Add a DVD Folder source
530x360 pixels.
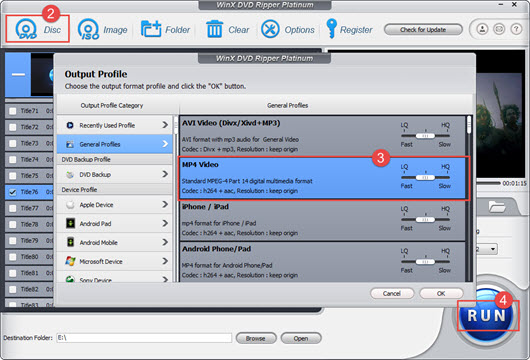151,29
